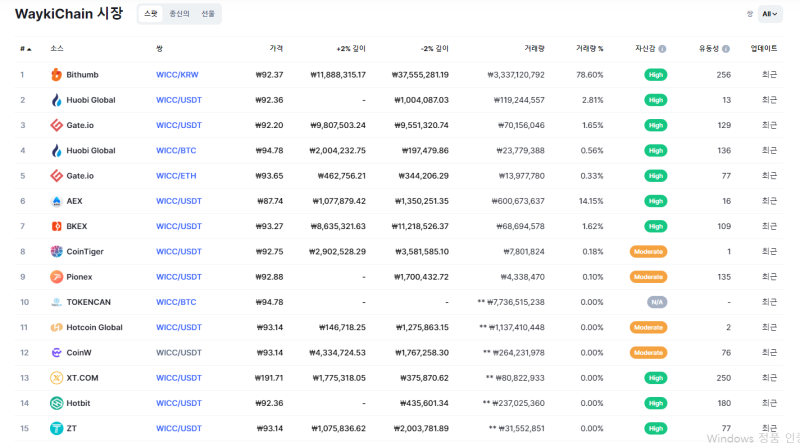The height and width of the screenshot is (443, 800).
Task: Click the N/A badge in TOKENCAN row
Action: click(657, 302)
